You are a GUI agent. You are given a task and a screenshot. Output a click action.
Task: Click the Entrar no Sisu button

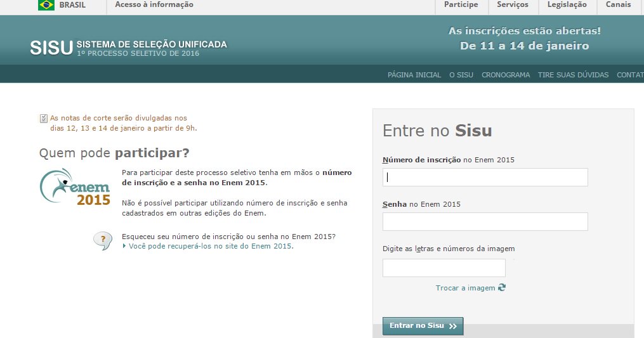pyautogui.click(x=423, y=326)
